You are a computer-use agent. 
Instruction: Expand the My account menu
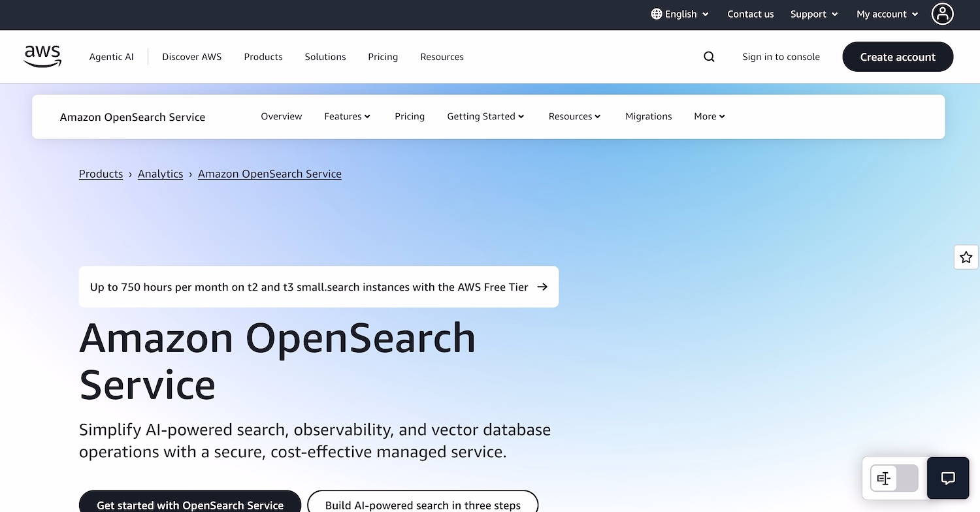(886, 14)
